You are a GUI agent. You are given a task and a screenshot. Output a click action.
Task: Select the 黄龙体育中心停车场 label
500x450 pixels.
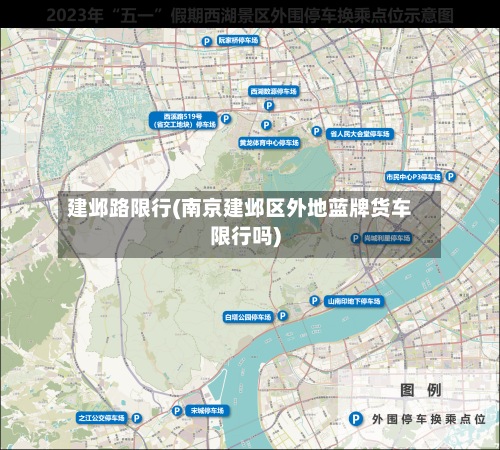[x=269, y=143]
